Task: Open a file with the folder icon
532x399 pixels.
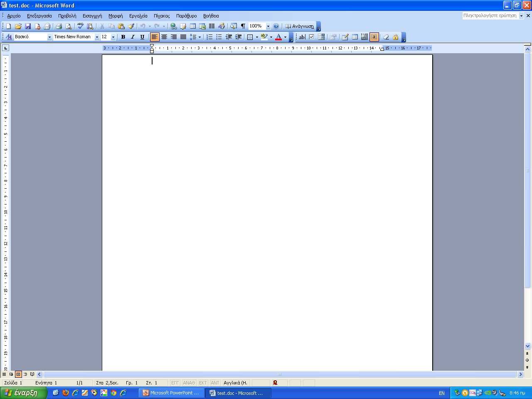Action: pyautogui.click(x=18, y=26)
